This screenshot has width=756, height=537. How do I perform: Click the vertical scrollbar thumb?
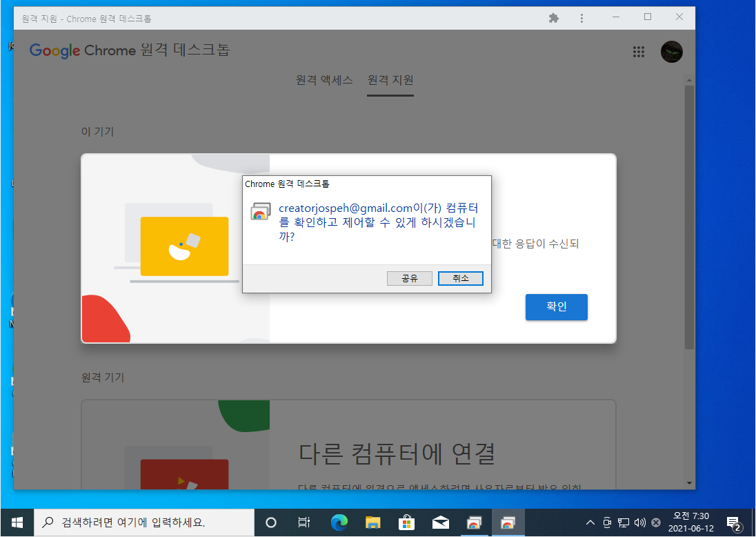click(x=689, y=217)
